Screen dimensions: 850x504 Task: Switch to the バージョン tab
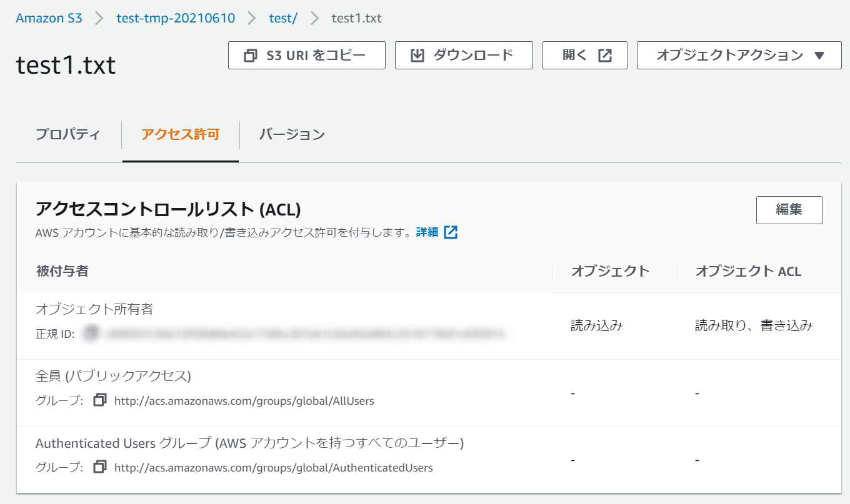point(292,134)
